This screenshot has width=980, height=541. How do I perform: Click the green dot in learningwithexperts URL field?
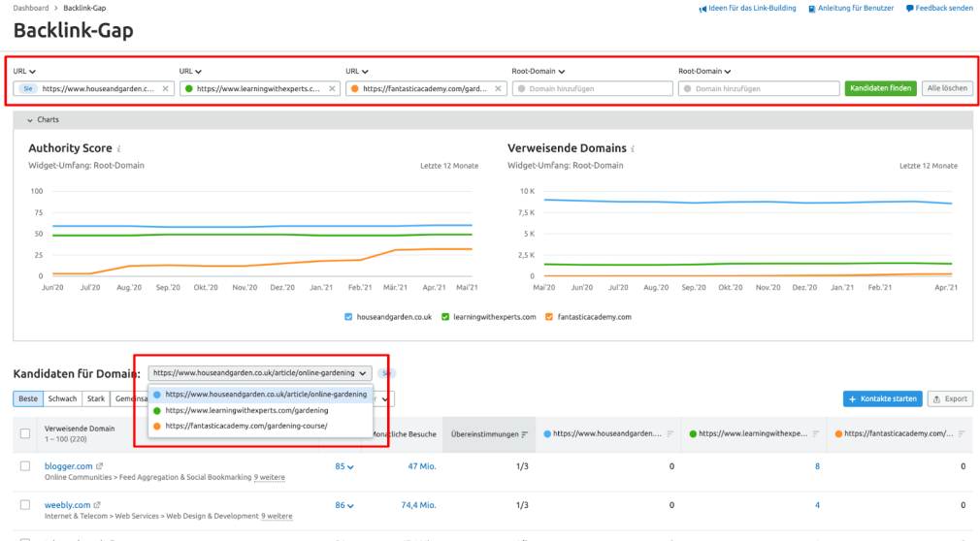(189, 88)
